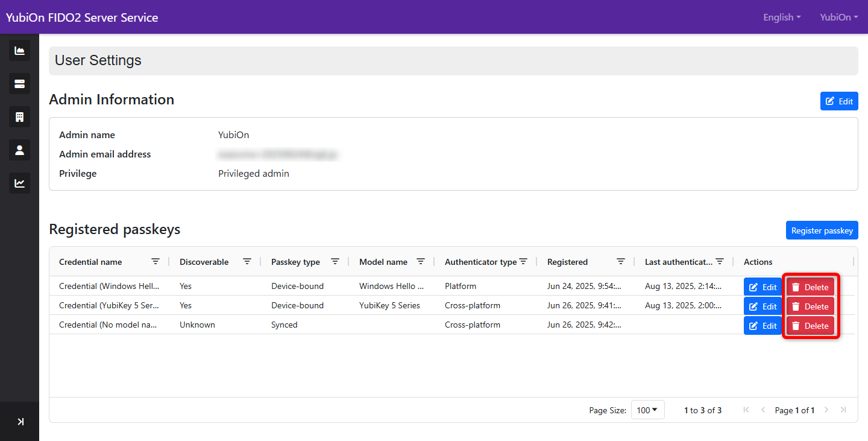Go to first page pagination icon
The width and height of the screenshot is (868, 441).
click(x=746, y=410)
